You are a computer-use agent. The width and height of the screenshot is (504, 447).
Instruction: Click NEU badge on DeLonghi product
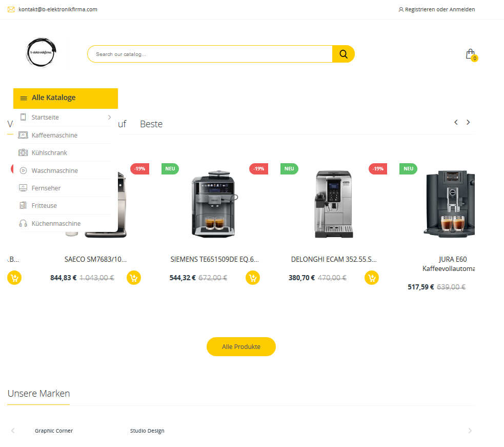tap(289, 169)
